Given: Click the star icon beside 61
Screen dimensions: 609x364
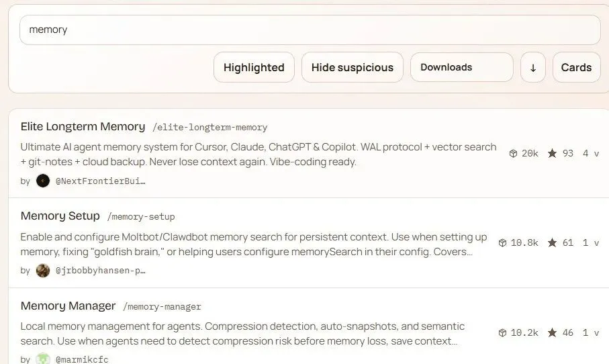Looking at the screenshot, I should (552, 243).
